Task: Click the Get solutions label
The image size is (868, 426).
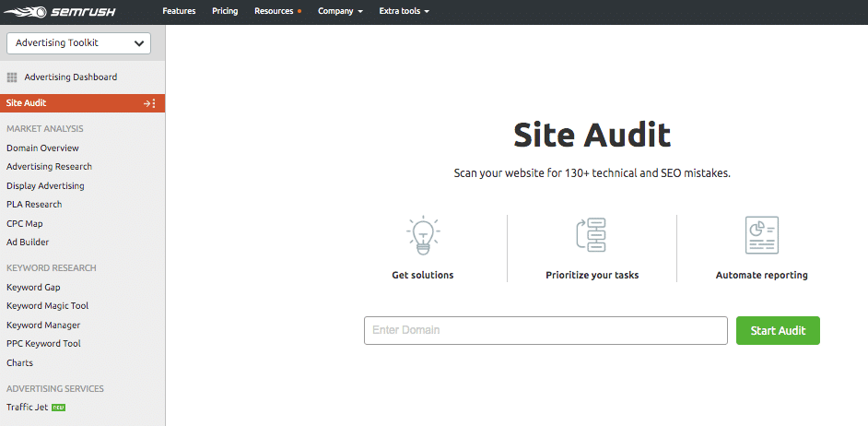Action: (x=423, y=275)
